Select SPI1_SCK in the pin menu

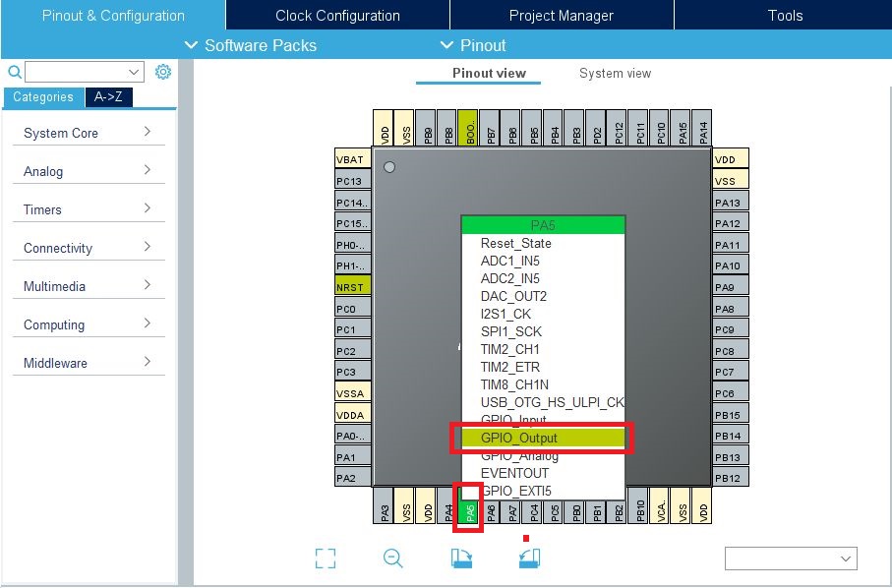coord(510,331)
